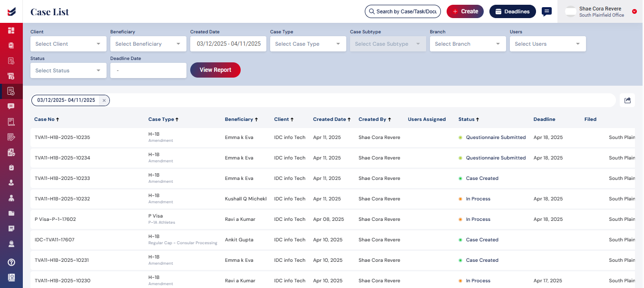Expand the Select Case Type dropdown
644x288 pixels.
pyautogui.click(x=308, y=44)
